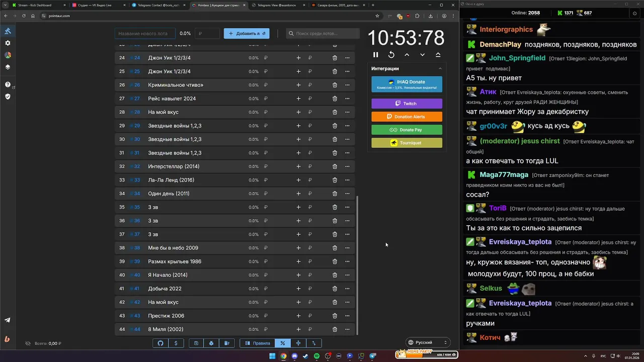The height and width of the screenshot is (362, 644).
Task: Bookmark page with star icon in address bar
Action: pyautogui.click(x=377, y=16)
